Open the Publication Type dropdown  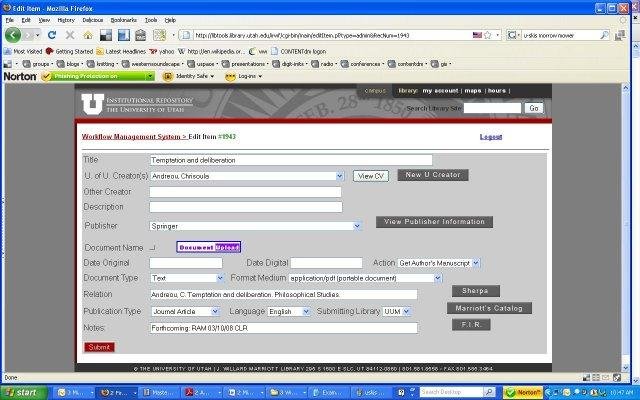tap(185, 311)
